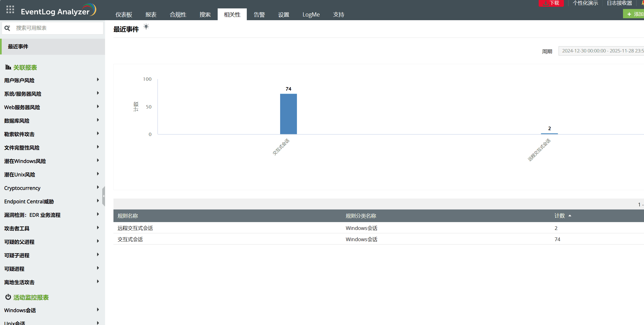Click the correlation reports chart icon
Viewport: 644px width, 325px height.
coord(8,67)
